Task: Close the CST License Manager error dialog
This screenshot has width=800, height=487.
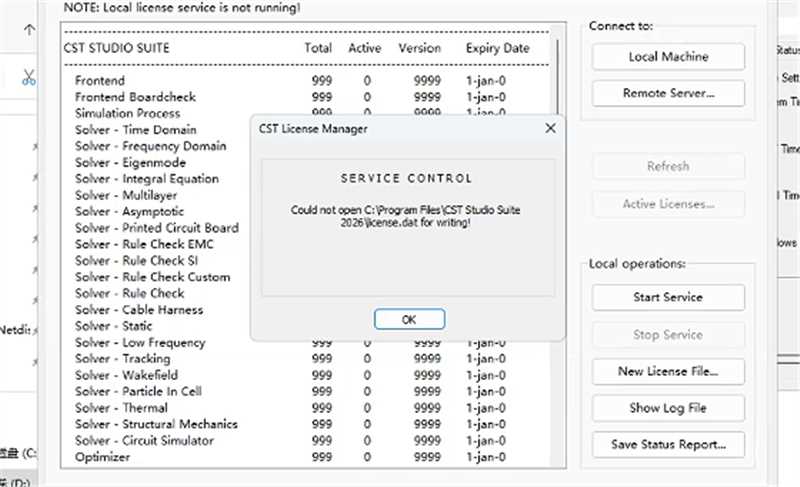Action: [x=549, y=128]
